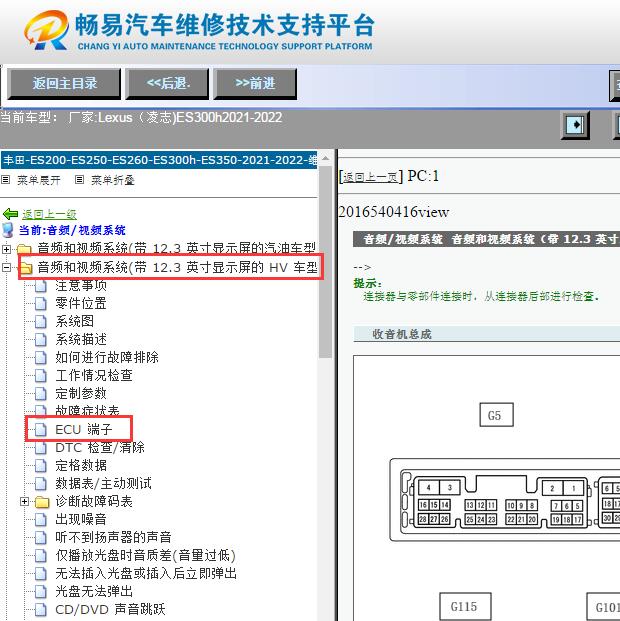This screenshot has height=621, width=620.
Task: Open the 系统图 page
Action: point(74,321)
